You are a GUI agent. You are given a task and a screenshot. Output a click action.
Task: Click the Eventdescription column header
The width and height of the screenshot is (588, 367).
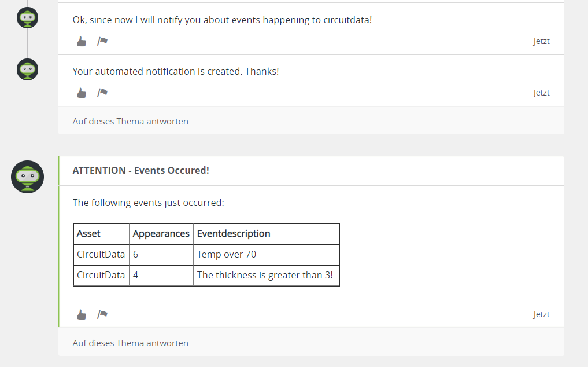point(234,234)
